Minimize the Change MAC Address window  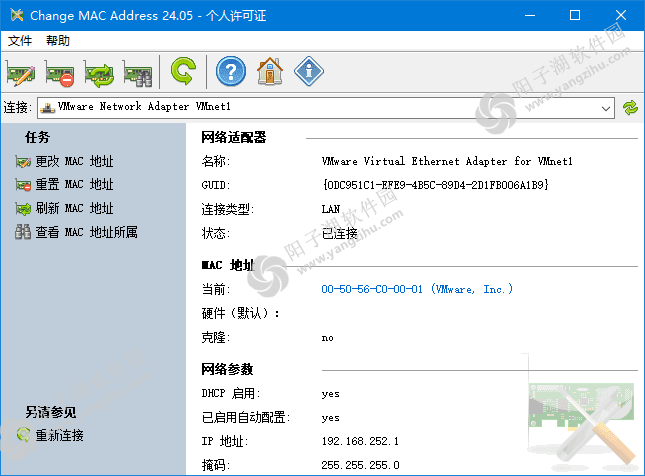point(530,16)
